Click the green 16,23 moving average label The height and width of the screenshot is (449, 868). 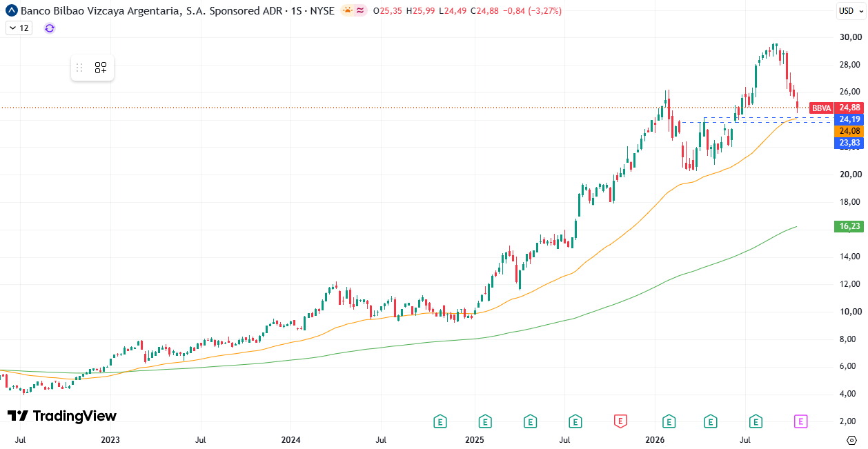849,226
